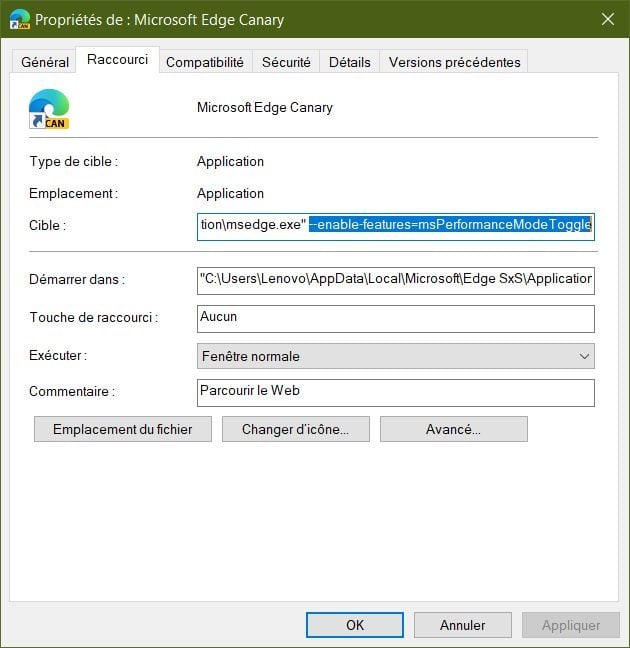
Task: Click the Démarrer dans path field
Action: [x=396, y=281]
